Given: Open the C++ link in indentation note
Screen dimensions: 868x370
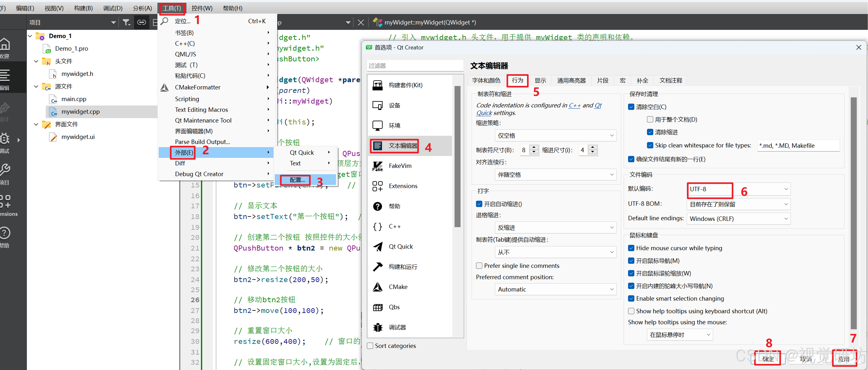Looking at the screenshot, I should pyautogui.click(x=574, y=106).
